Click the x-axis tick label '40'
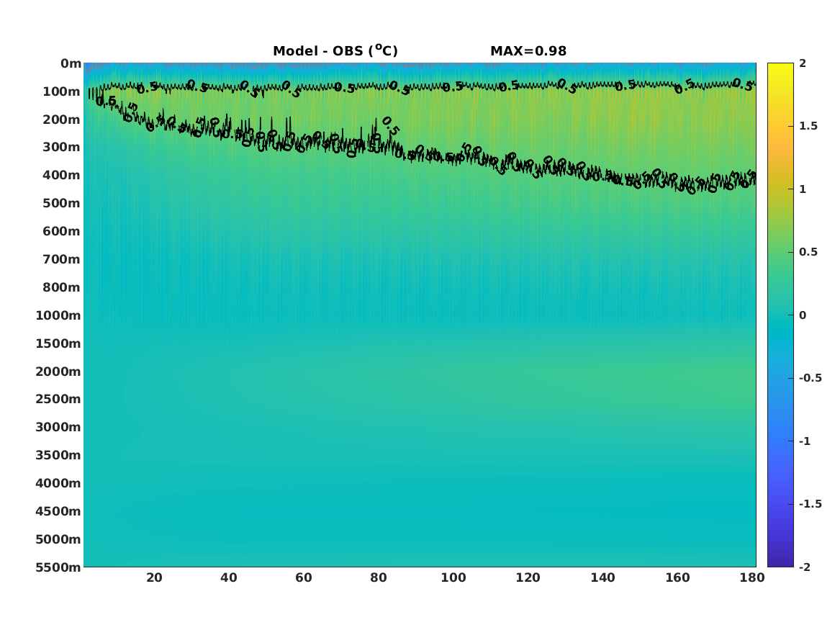This screenshot has height=630, width=840. 229,577
